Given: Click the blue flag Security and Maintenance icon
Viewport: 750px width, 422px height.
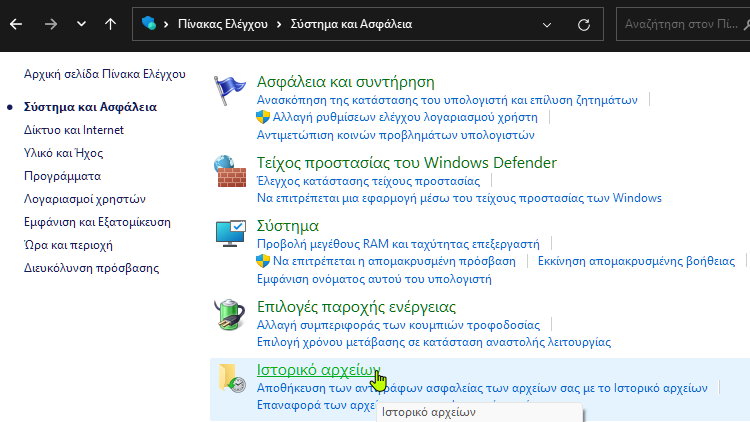Looking at the screenshot, I should pyautogui.click(x=230, y=90).
